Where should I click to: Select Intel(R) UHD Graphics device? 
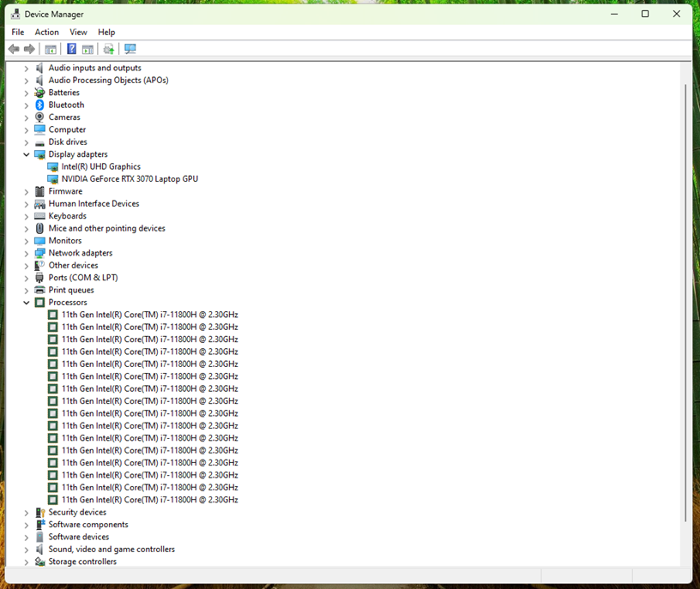[x=100, y=166]
